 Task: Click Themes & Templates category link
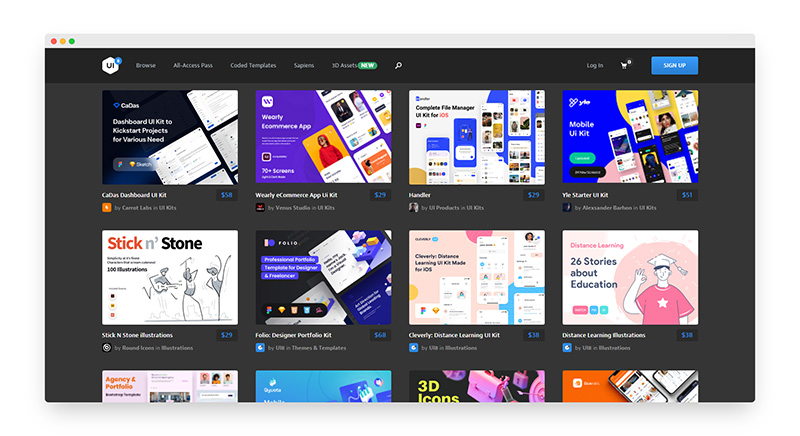319,348
